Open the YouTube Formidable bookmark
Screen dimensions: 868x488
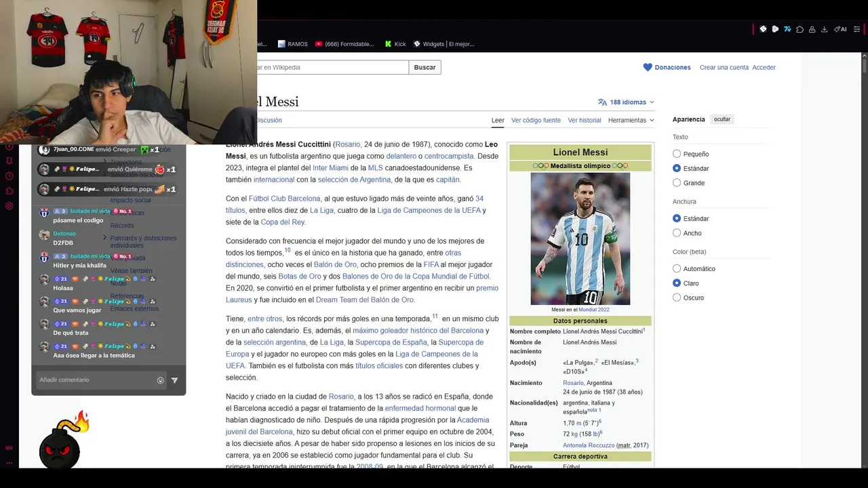[x=344, y=44]
